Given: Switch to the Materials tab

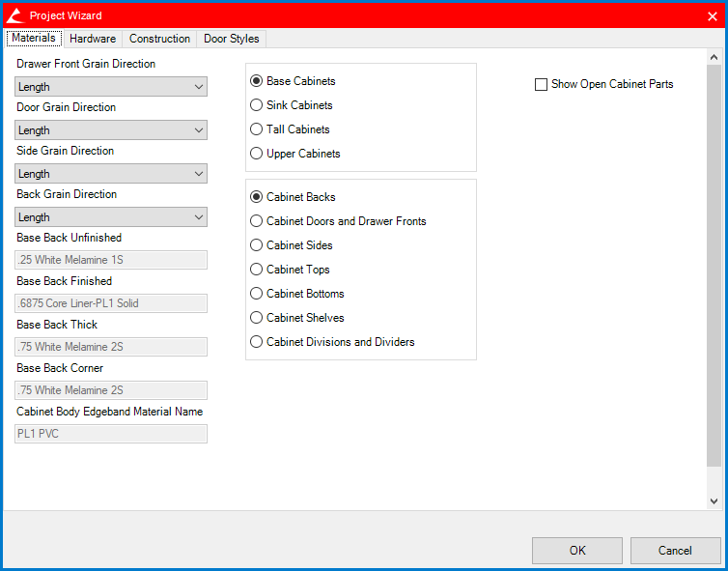Looking at the screenshot, I should point(34,38).
